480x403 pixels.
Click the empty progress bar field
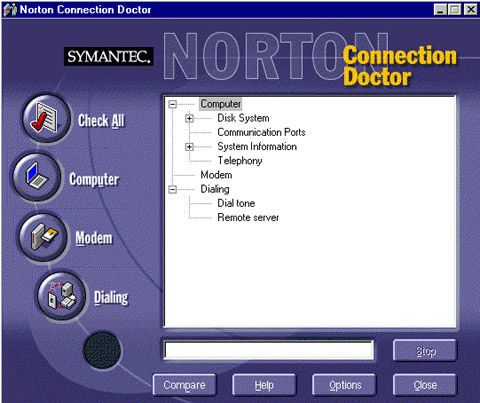[x=269, y=350]
